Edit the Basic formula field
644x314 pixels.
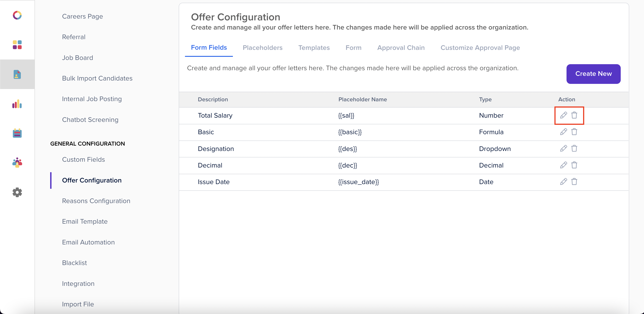pyautogui.click(x=563, y=132)
